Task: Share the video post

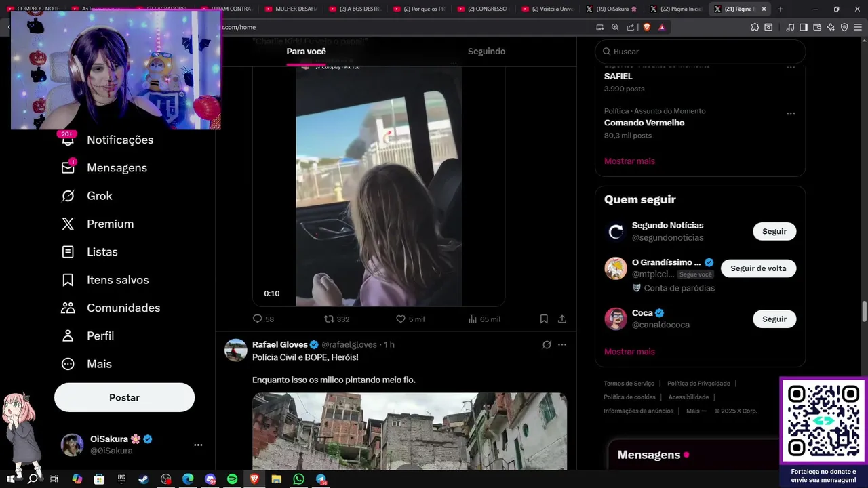Action: (x=562, y=319)
